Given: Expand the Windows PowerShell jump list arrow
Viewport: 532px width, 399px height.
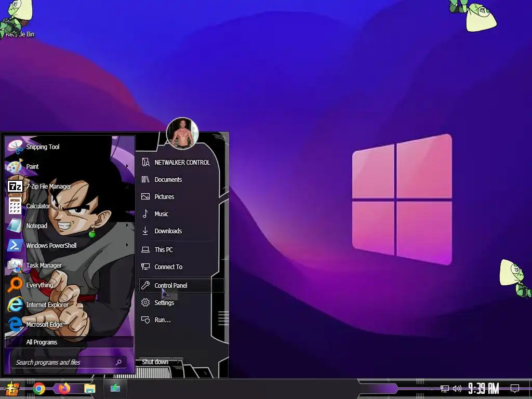Looking at the screenshot, I should point(127,245).
